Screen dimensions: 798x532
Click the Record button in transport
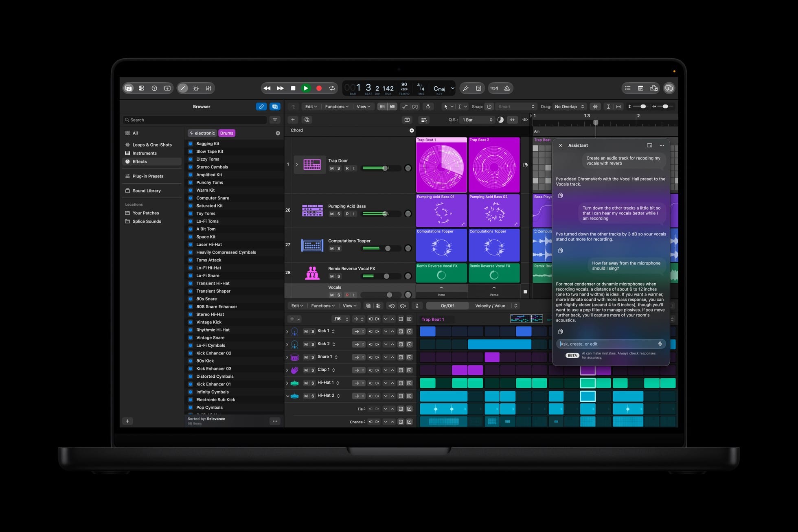(319, 88)
